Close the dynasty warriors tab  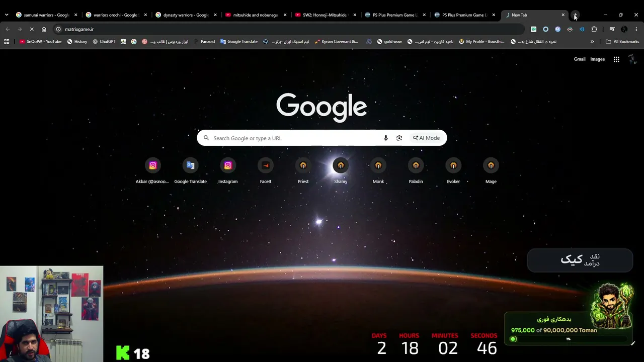(215, 15)
